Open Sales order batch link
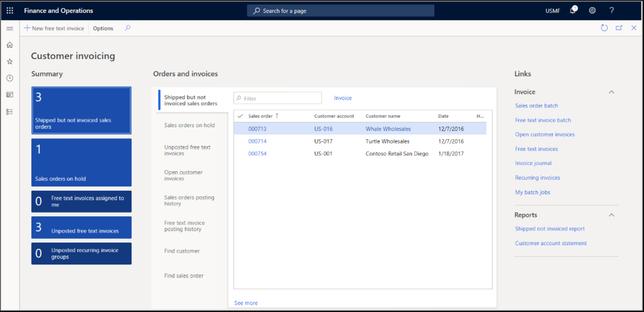Viewport: 644px width, 312px height. (x=537, y=105)
